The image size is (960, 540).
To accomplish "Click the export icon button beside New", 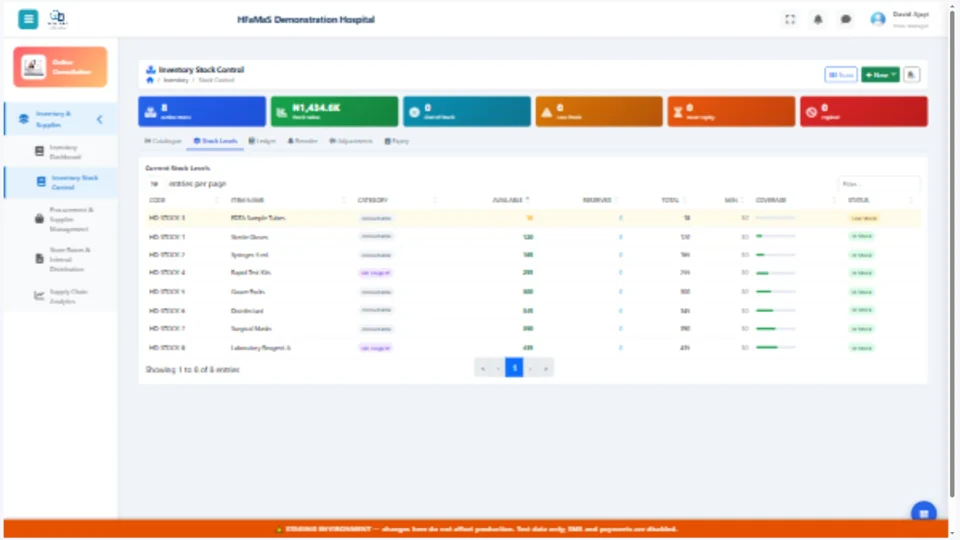I will click(912, 75).
